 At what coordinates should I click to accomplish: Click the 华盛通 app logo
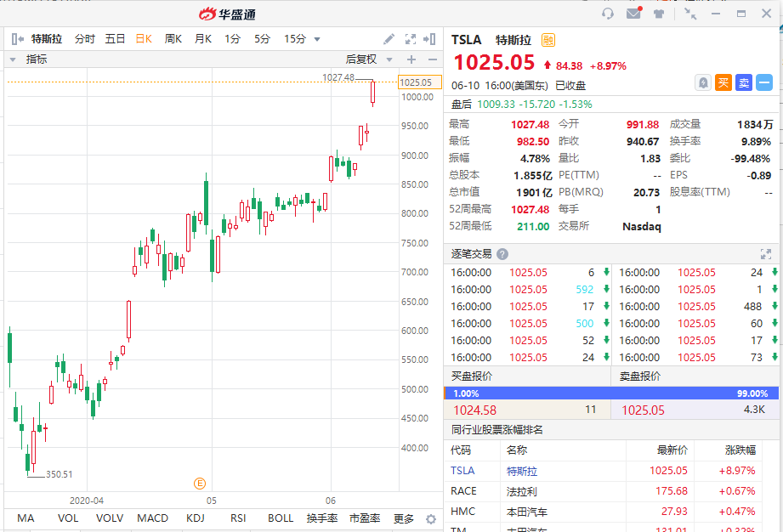[x=227, y=14]
